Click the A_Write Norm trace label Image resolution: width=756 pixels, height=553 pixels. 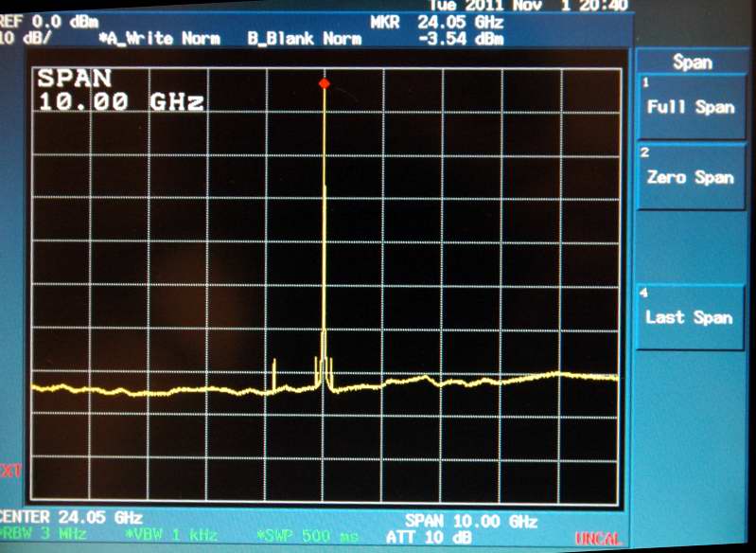coord(160,38)
